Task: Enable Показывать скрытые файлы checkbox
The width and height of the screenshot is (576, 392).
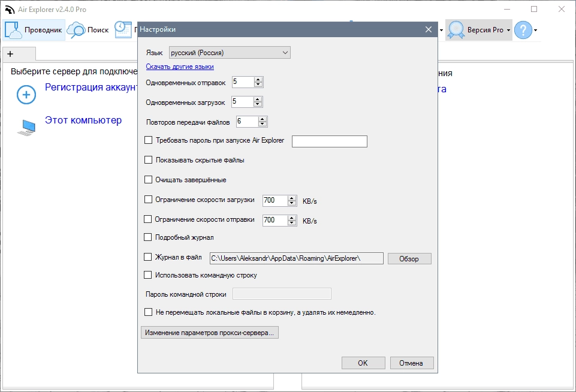Action: [x=149, y=160]
